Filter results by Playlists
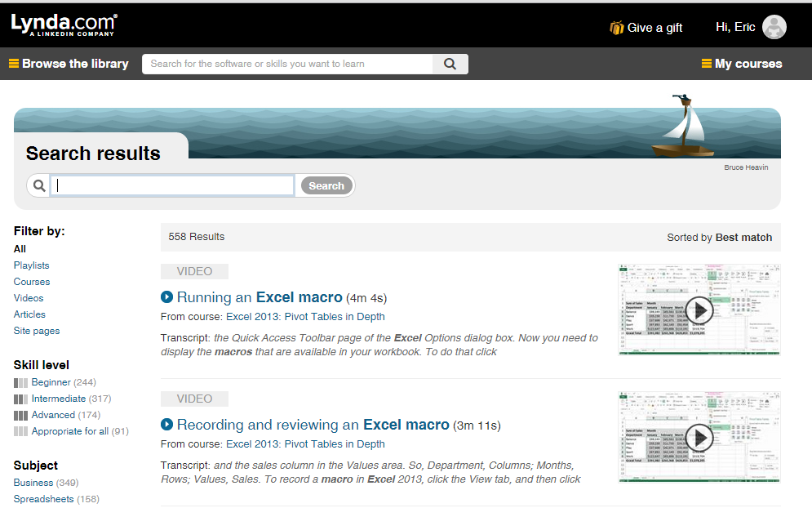The image size is (812, 508). (32, 265)
